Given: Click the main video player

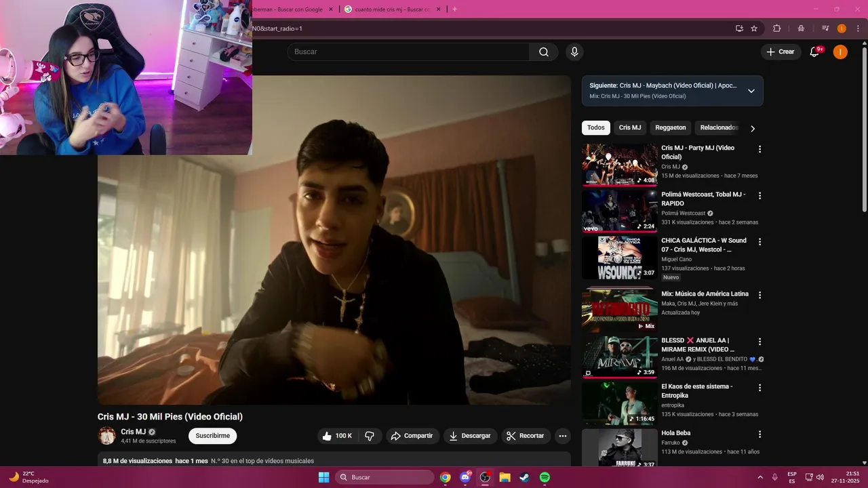Looking at the screenshot, I should click(x=334, y=240).
